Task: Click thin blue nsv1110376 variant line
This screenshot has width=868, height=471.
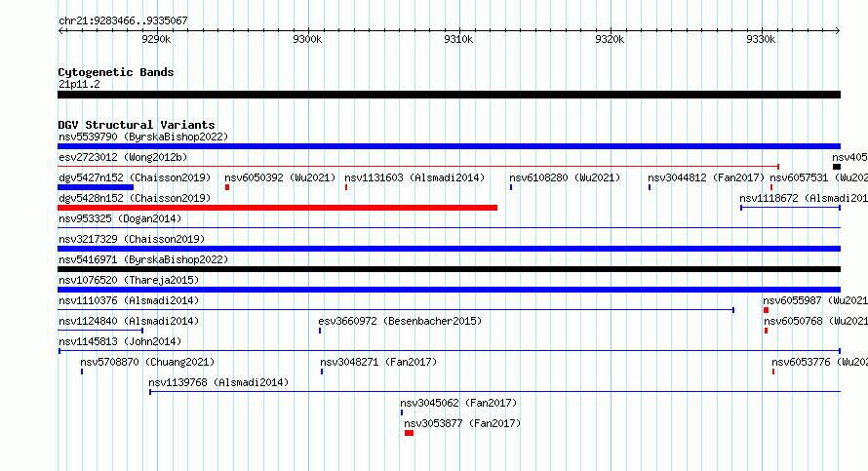Action: (x=396, y=310)
